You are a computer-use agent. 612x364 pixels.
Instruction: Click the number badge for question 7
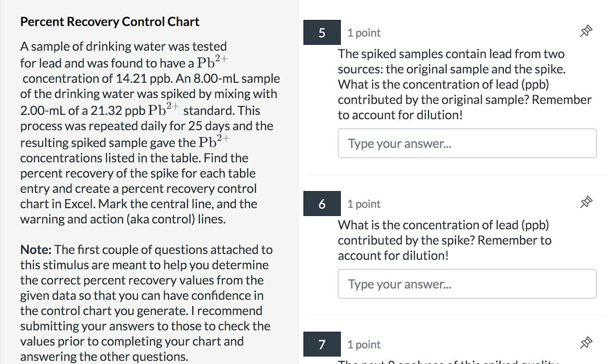[322, 344]
